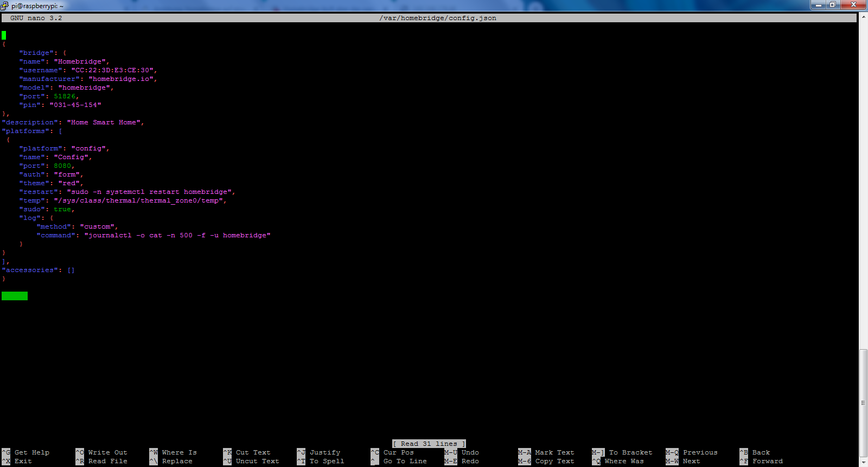Click the theme value "red"
Viewport: 868px width, 467px height.
click(x=69, y=183)
